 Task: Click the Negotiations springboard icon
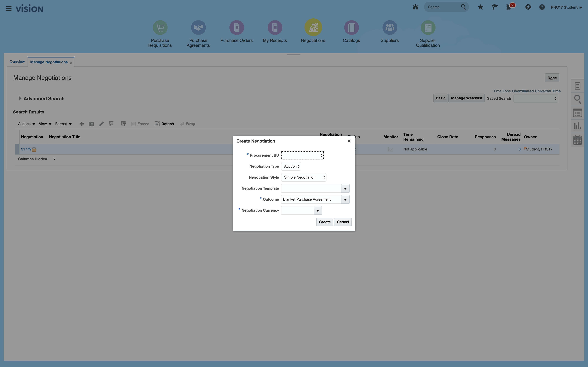[313, 27]
